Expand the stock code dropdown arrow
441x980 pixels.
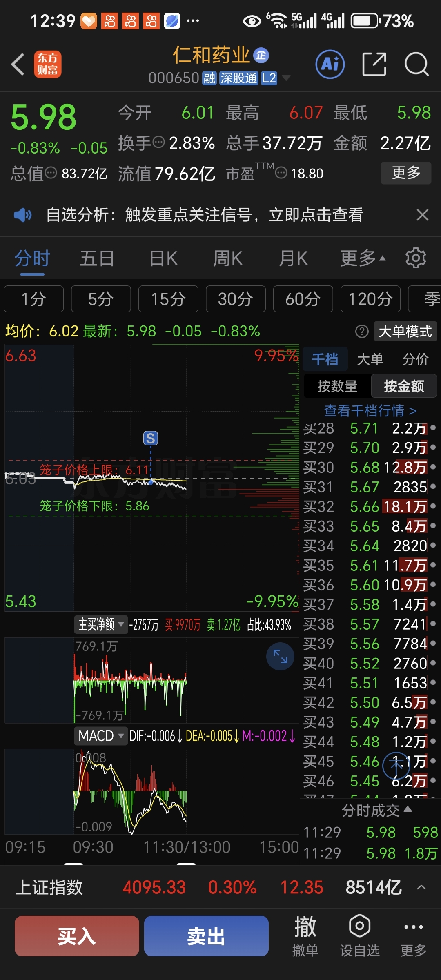point(286,78)
